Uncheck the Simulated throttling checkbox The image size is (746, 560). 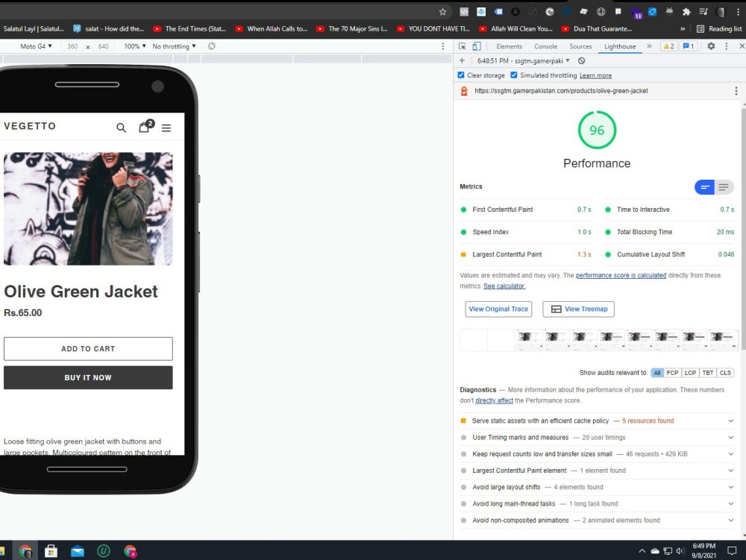tap(514, 75)
